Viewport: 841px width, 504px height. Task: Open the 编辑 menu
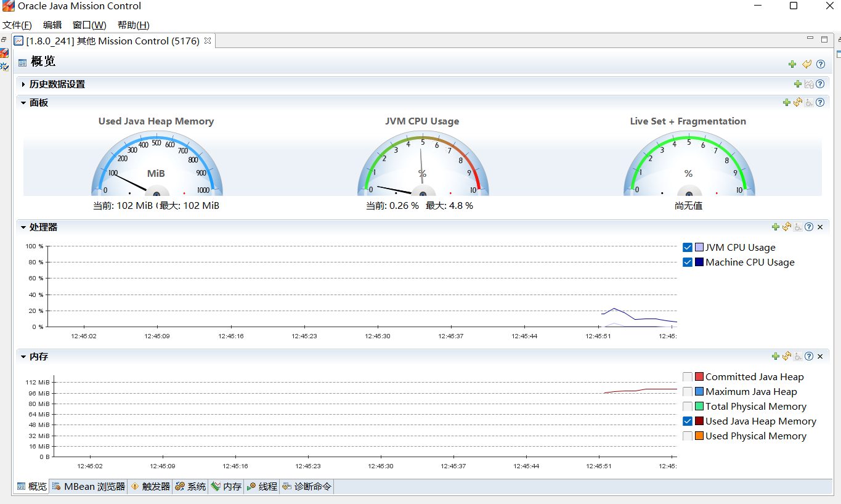(x=52, y=25)
